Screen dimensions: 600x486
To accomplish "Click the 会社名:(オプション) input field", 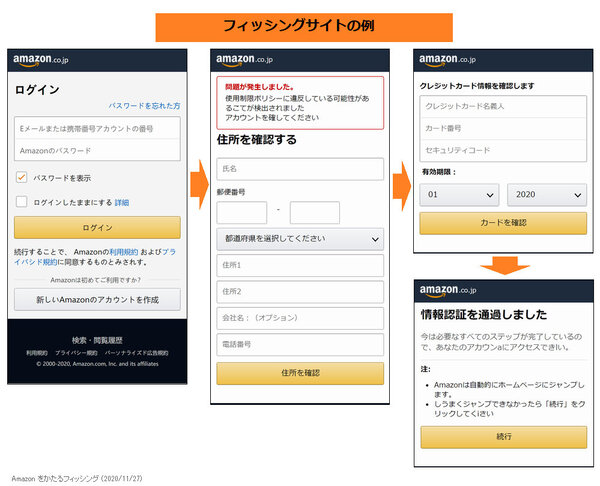I will pyautogui.click(x=300, y=318).
